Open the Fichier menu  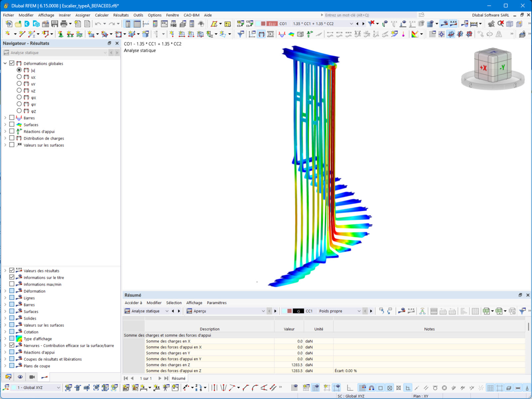coord(9,15)
